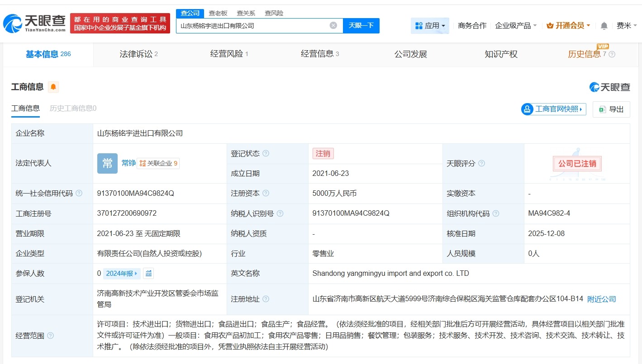Click help icon beside 统一社会信用代码

click(x=79, y=193)
